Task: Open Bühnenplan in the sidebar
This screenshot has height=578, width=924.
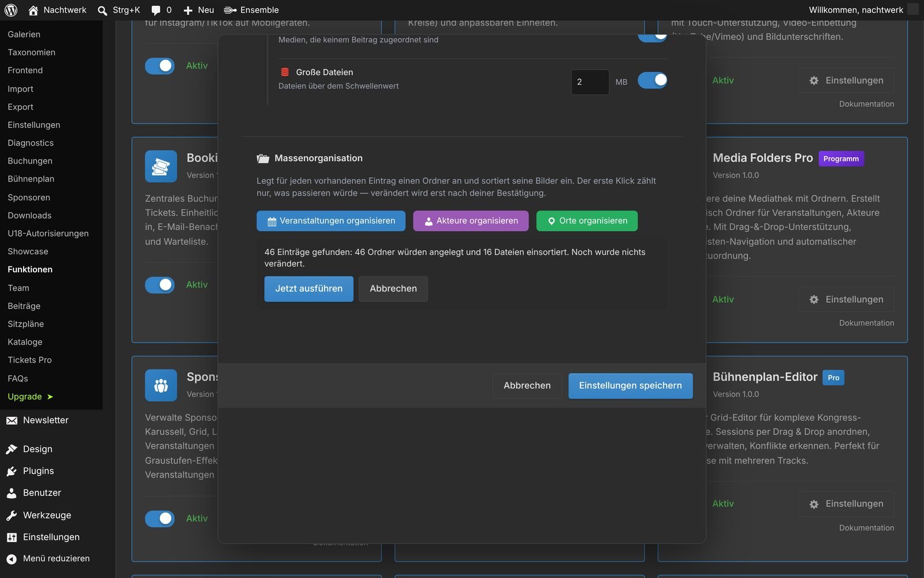Action: click(31, 179)
